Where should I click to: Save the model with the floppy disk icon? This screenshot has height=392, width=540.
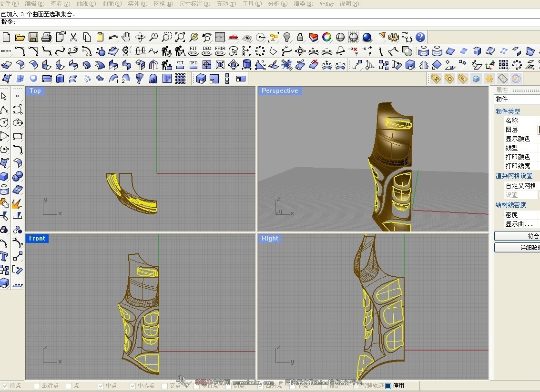[33, 37]
